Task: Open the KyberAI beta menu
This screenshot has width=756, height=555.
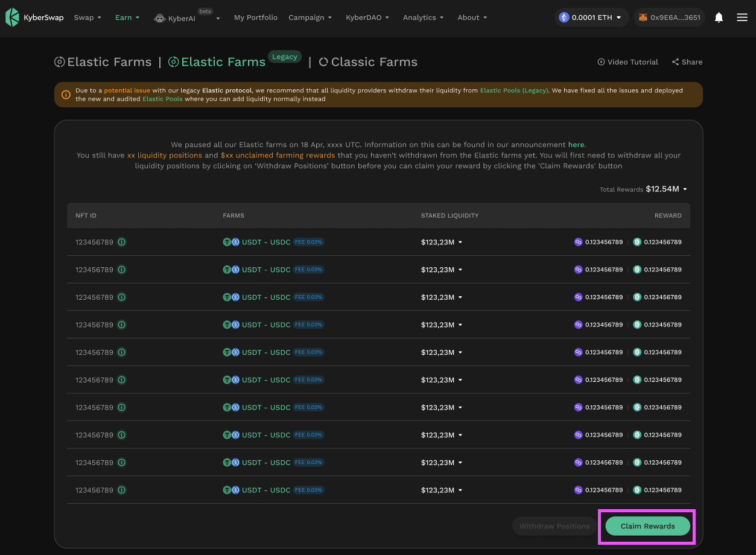Action: 187,18
